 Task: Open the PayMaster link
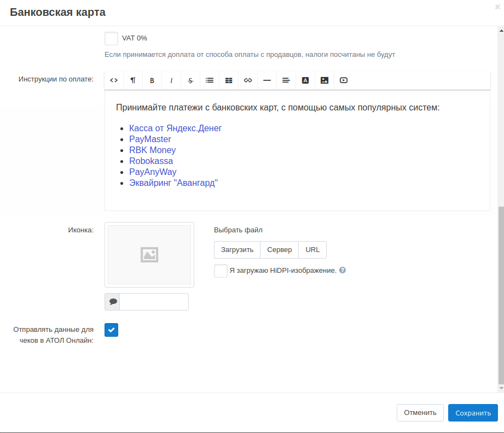pos(150,139)
